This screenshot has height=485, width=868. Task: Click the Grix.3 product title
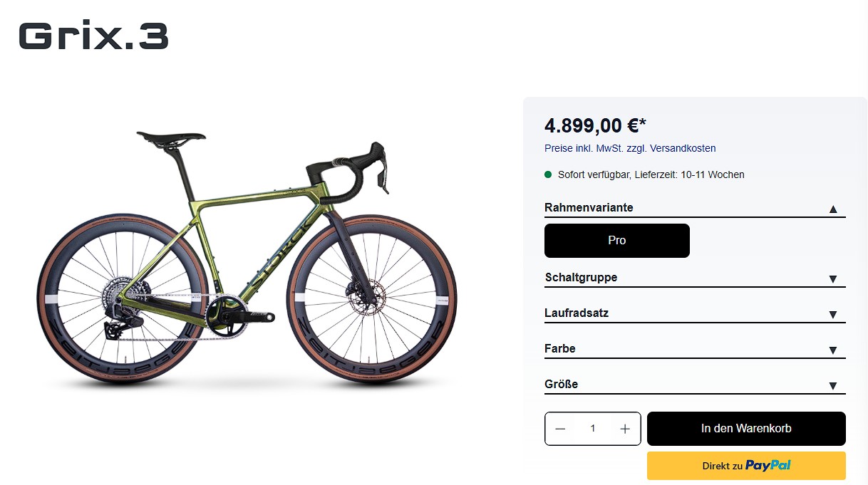[x=93, y=36]
